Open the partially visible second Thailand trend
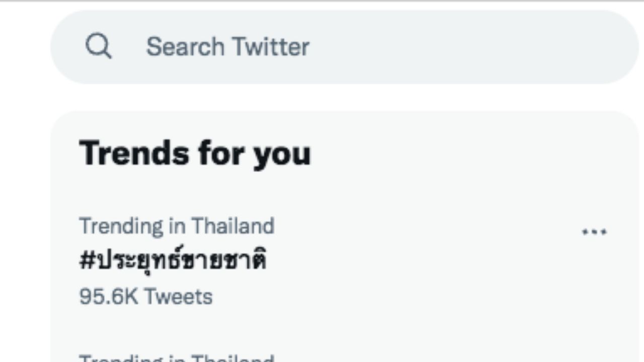Viewport: 644px width, 362px height. tap(177, 358)
